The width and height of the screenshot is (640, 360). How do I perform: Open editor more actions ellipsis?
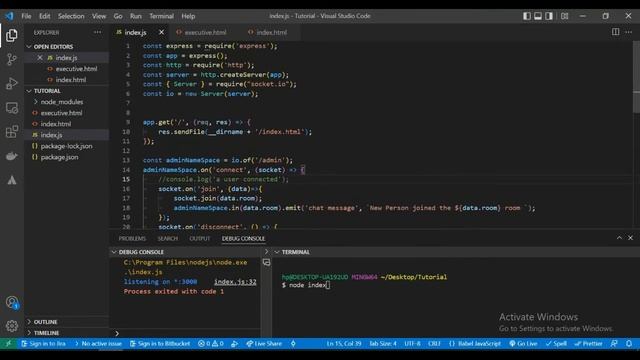[x=628, y=32]
